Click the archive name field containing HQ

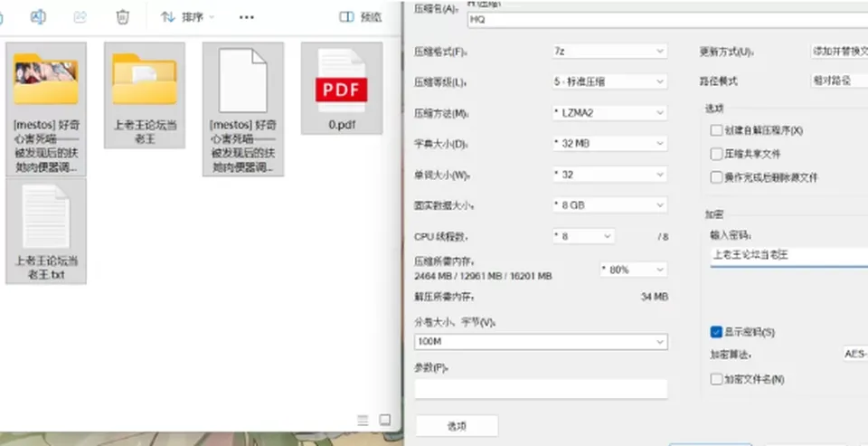tap(667, 21)
